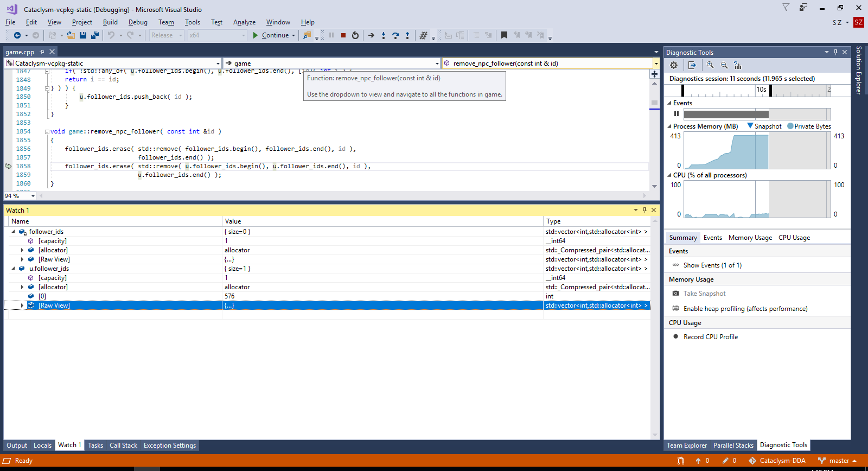This screenshot has height=471, width=868.
Task: Click the Step Out icon
Action: [x=407, y=35]
